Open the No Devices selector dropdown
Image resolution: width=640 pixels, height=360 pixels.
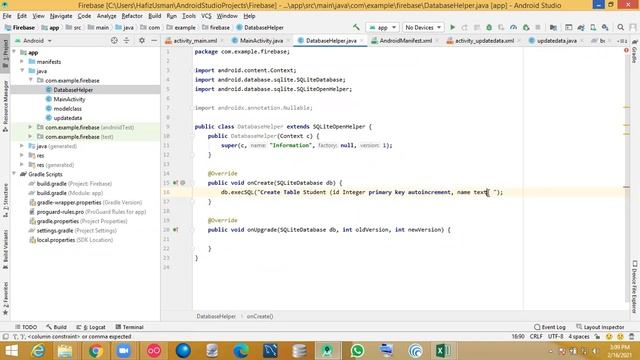click(423, 27)
